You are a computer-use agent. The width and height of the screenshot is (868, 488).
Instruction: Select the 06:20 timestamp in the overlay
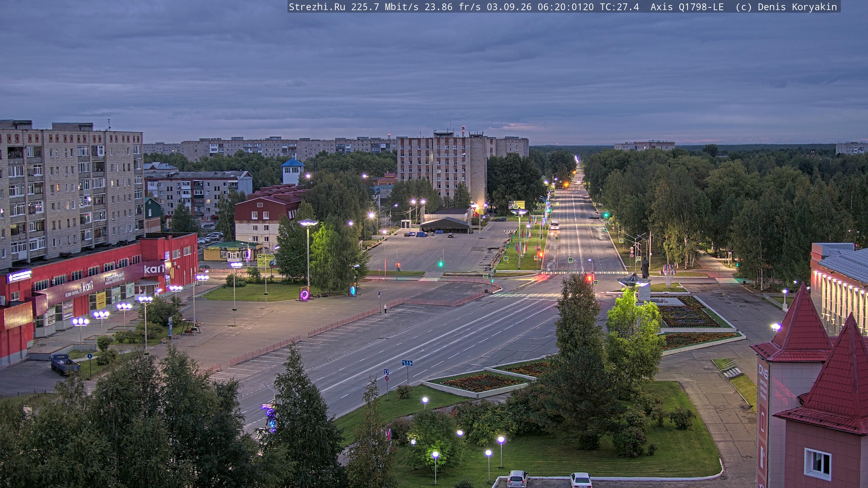click(552, 7)
